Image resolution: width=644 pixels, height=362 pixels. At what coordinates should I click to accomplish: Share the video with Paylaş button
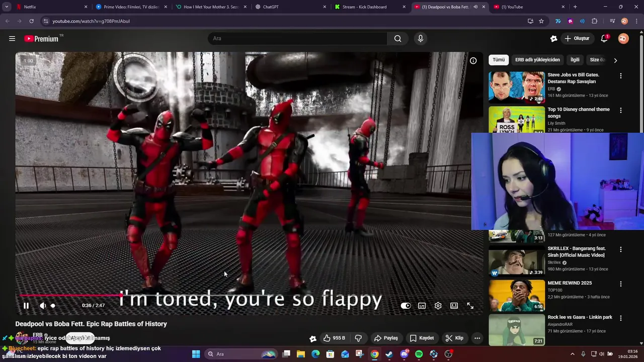pos(386,338)
